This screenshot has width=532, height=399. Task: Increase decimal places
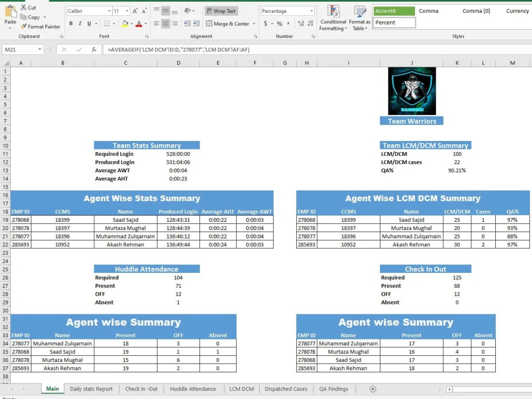pos(301,23)
